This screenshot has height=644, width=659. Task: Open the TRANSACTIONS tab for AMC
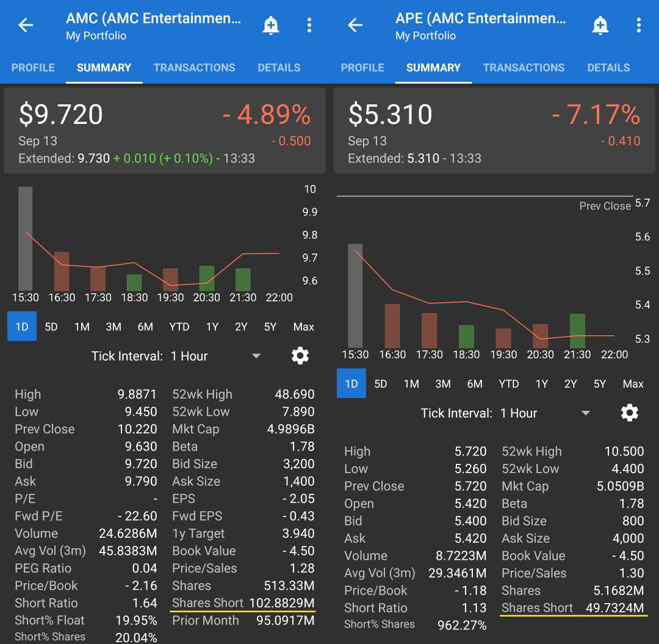(194, 68)
